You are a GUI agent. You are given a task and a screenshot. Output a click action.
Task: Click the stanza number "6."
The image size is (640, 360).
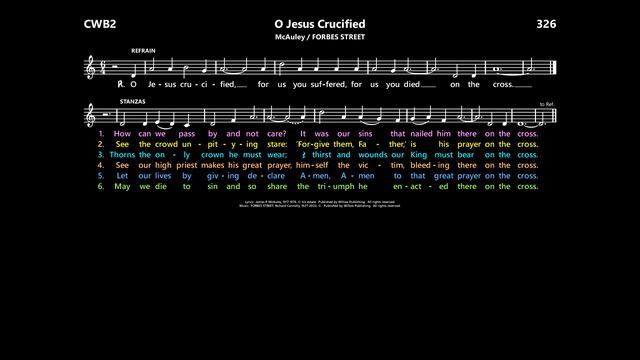click(101, 187)
